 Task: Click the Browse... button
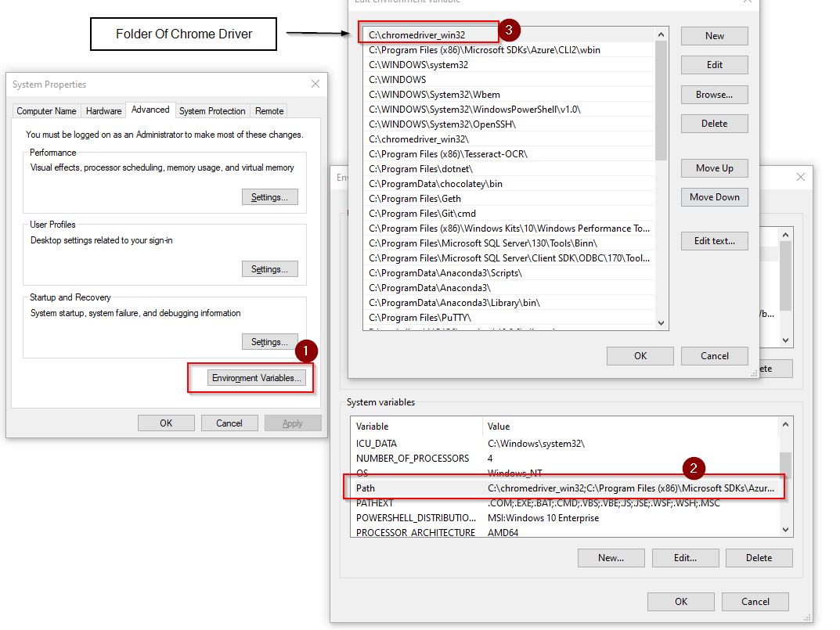[x=715, y=95]
